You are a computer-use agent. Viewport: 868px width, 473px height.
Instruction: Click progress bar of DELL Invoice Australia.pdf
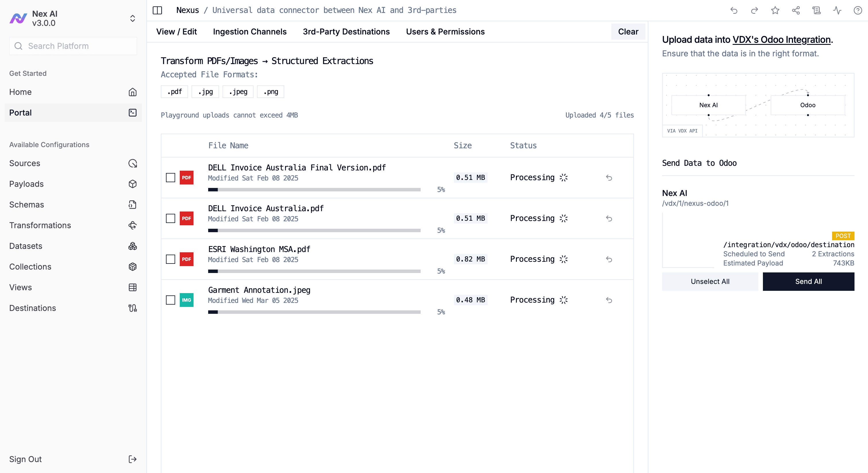click(x=314, y=230)
